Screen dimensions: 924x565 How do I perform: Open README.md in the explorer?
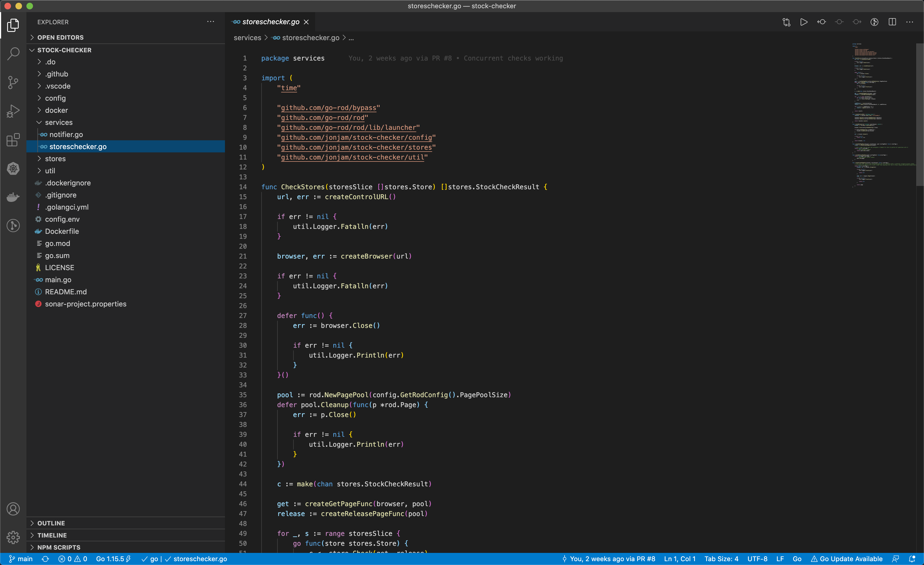[x=126, y=292]
